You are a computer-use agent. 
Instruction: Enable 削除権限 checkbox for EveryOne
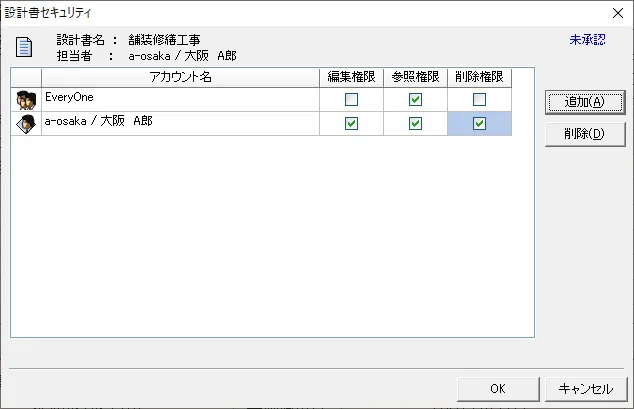479,99
